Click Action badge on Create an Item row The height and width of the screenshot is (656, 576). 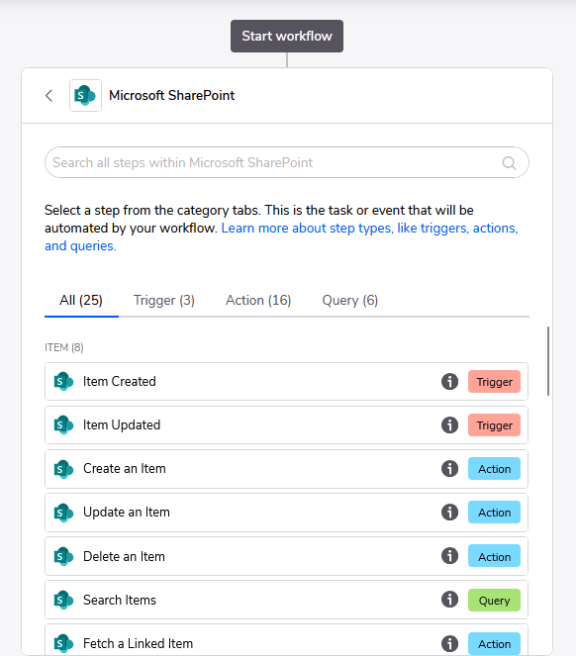click(494, 469)
